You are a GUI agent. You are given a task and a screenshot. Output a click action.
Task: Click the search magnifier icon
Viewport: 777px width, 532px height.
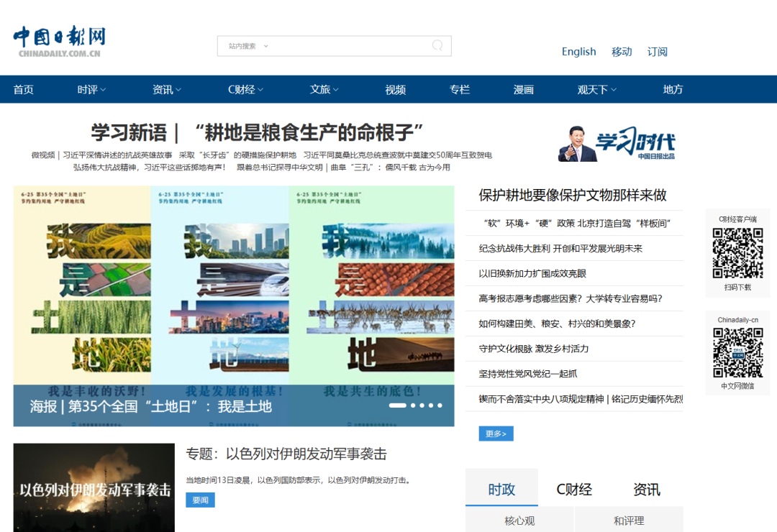click(x=437, y=46)
